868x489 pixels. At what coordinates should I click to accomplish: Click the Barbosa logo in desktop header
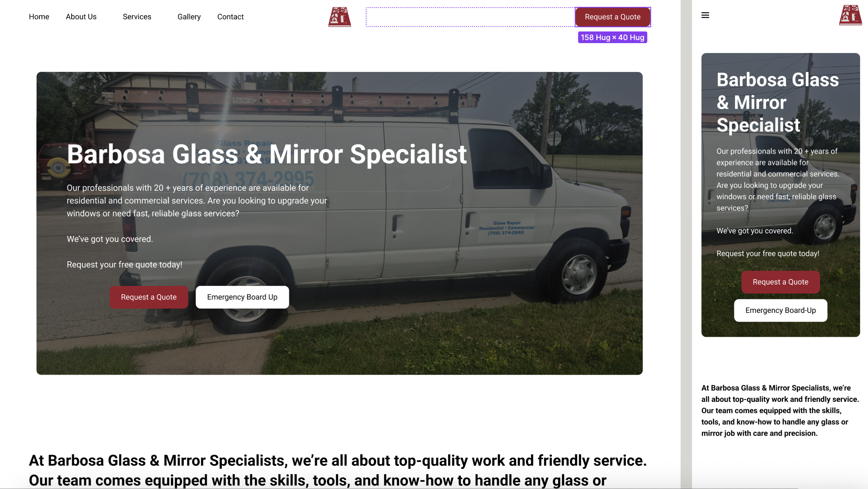click(340, 17)
